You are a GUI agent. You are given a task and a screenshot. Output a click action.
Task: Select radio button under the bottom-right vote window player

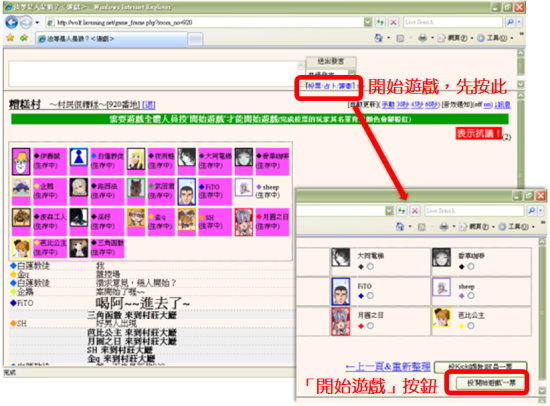[x=471, y=326]
